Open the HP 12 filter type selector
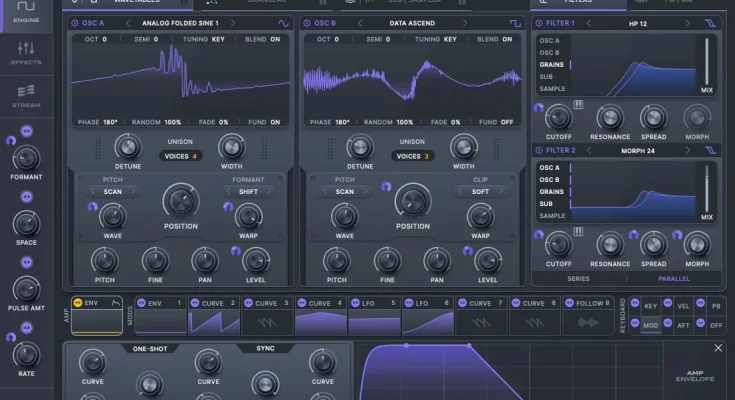Image resolution: width=735 pixels, height=400 pixels. click(x=637, y=22)
